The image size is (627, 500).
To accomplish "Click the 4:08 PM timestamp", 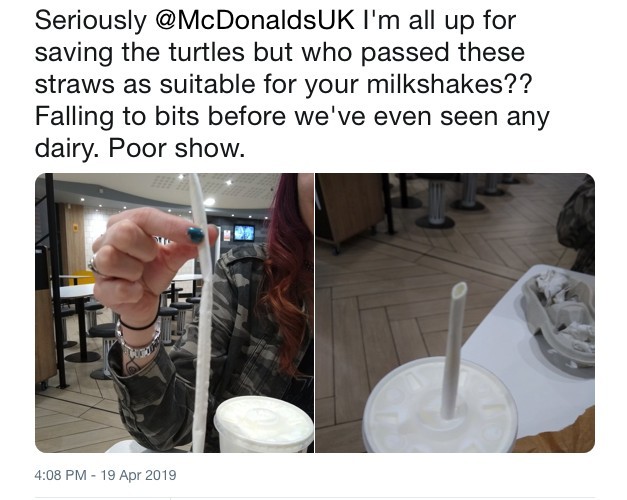I will point(60,475).
